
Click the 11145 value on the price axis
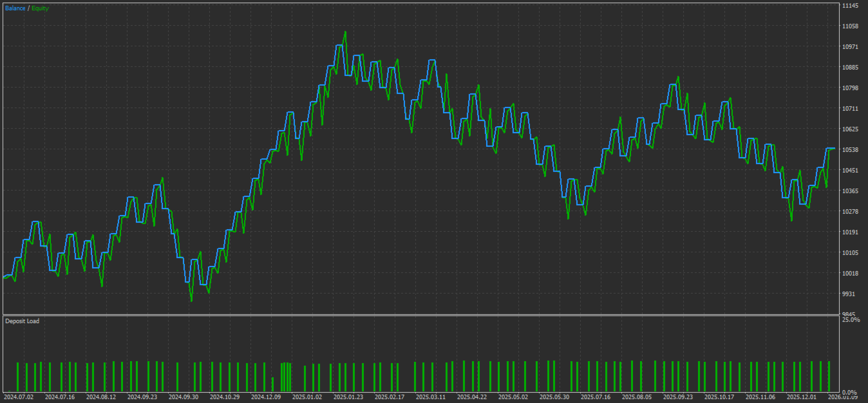pos(850,6)
